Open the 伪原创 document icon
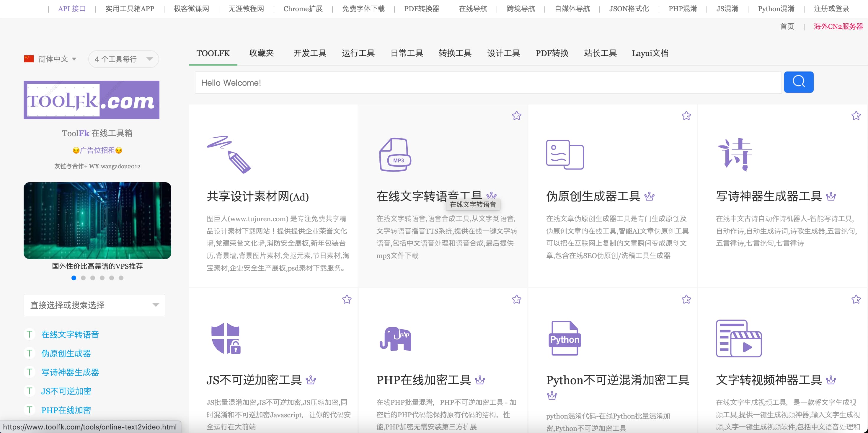Viewport: 868px width, 433px height. point(565,154)
